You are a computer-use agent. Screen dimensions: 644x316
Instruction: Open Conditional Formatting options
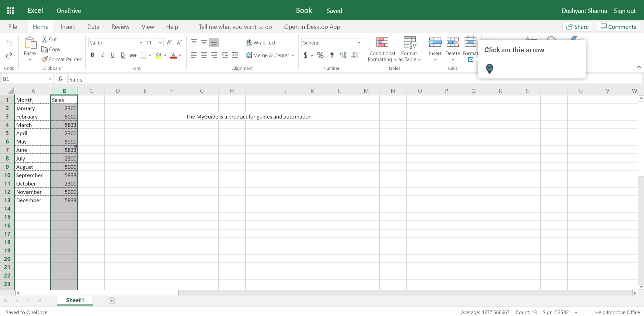pyautogui.click(x=382, y=49)
